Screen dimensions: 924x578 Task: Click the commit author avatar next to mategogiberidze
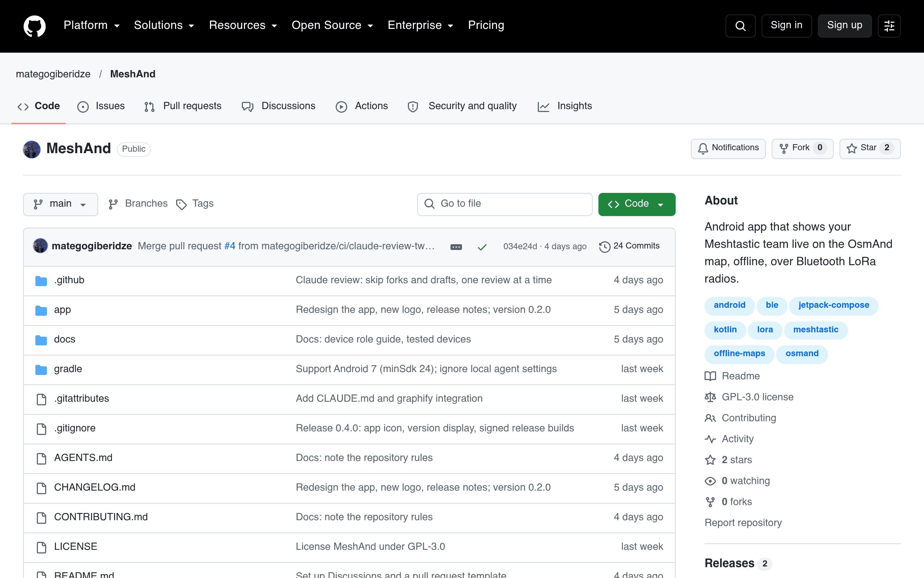[x=40, y=246]
